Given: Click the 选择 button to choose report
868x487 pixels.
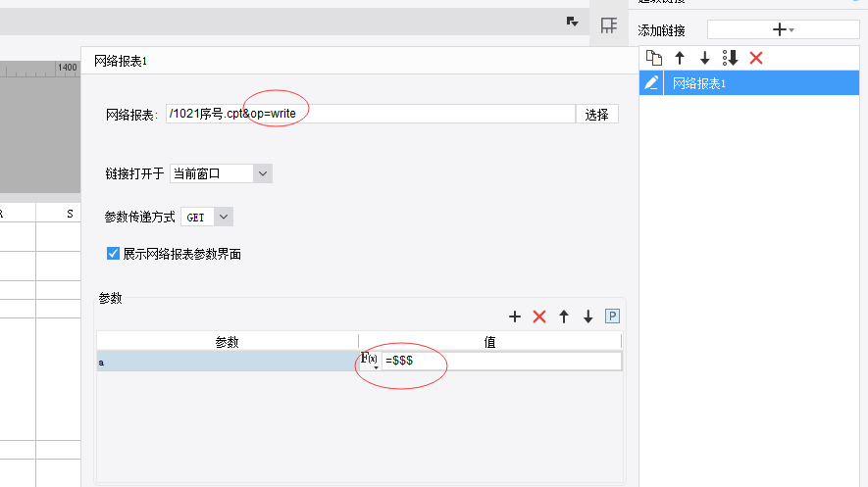Looking at the screenshot, I should [596, 115].
